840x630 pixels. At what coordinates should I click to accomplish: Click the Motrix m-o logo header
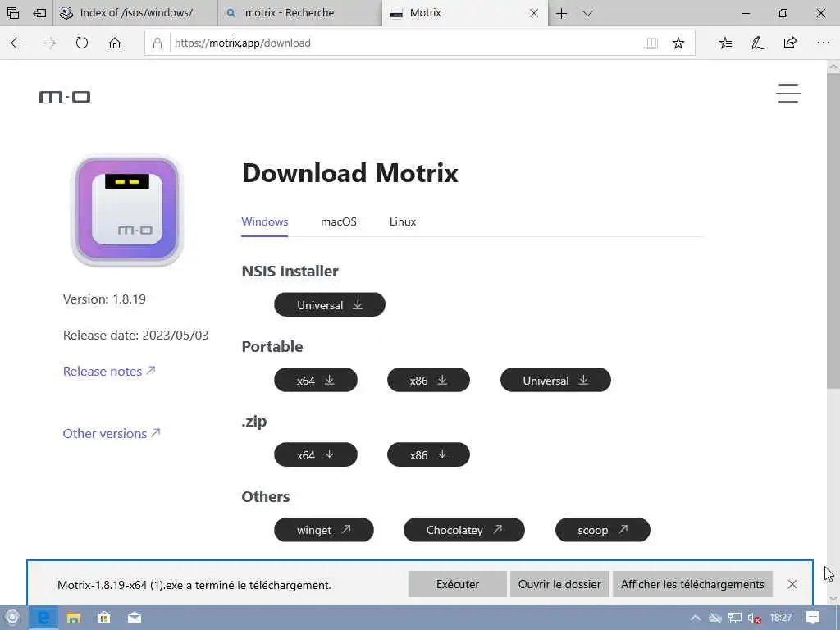tap(65, 97)
